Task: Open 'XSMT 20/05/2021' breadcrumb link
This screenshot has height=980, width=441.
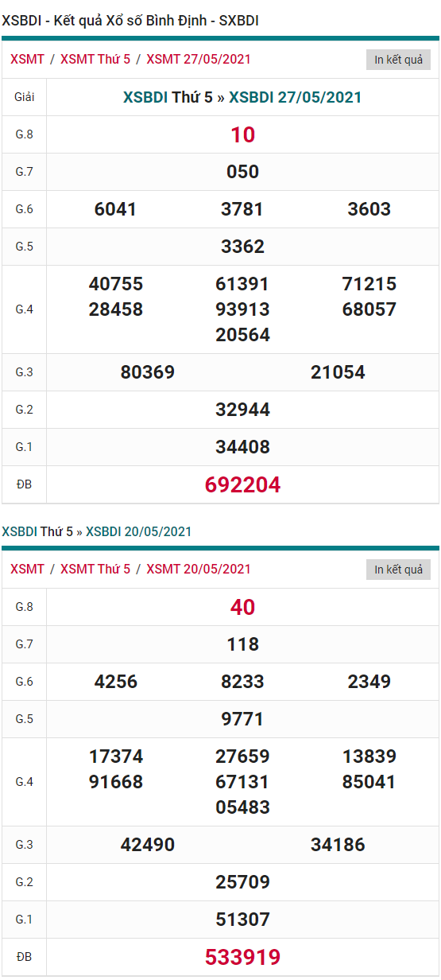Action: click(x=199, y=569)
